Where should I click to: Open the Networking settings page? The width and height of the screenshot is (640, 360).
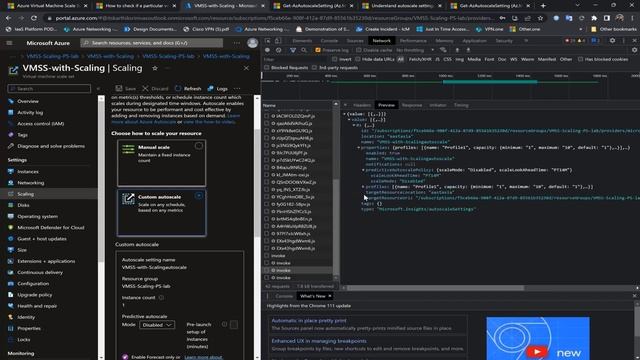(31, 183)
